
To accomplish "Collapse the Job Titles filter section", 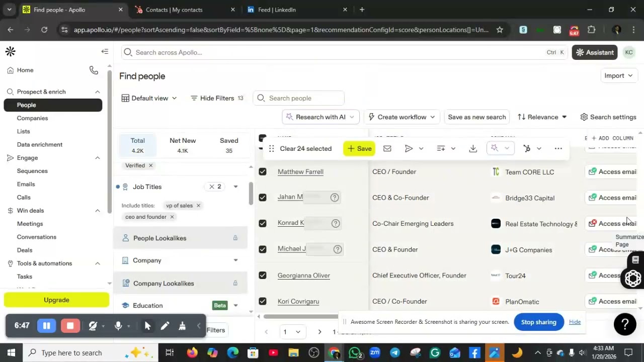I will point(235,187).
